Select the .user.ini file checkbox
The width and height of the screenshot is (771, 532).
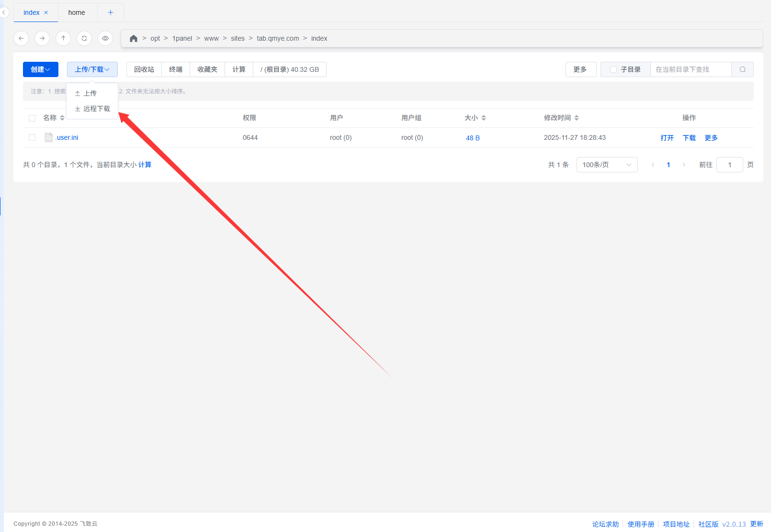[32, 137]
